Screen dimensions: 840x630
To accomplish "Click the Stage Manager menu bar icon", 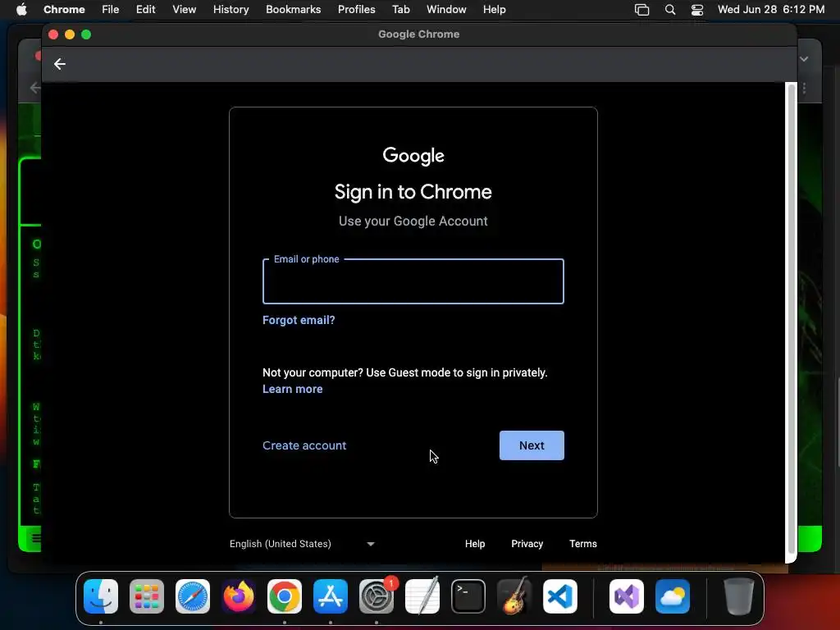I will coord(641,9).
